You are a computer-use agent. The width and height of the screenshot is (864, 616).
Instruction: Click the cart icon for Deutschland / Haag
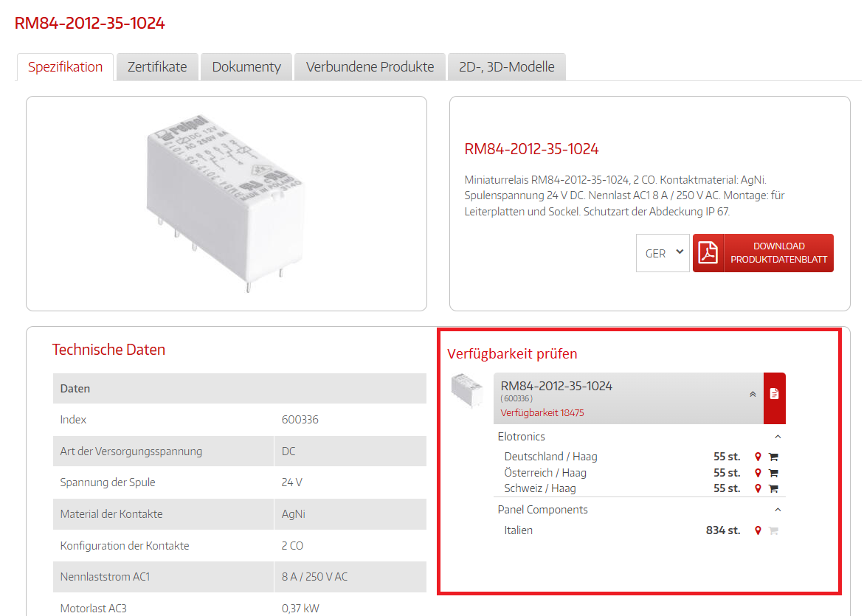point(773,457)
